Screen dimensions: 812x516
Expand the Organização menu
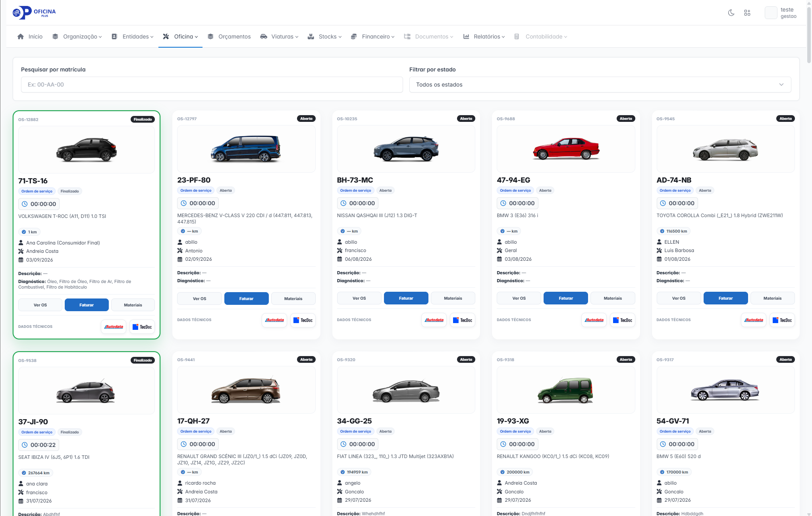(x=77, y=37)
